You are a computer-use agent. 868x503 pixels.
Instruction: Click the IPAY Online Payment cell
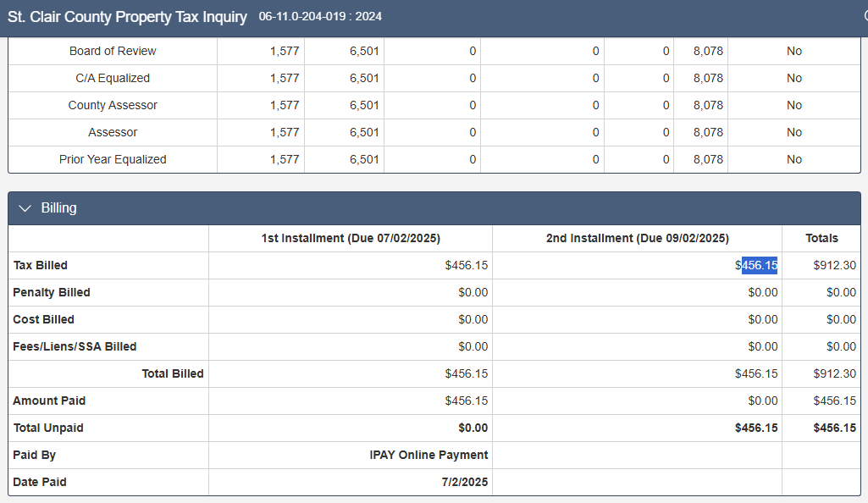coord(428,455)
